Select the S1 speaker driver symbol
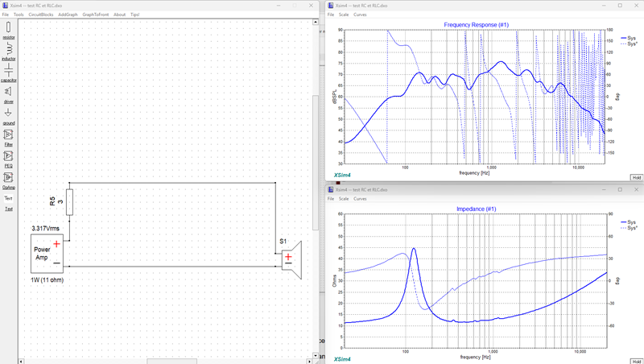 click(292, 259)
